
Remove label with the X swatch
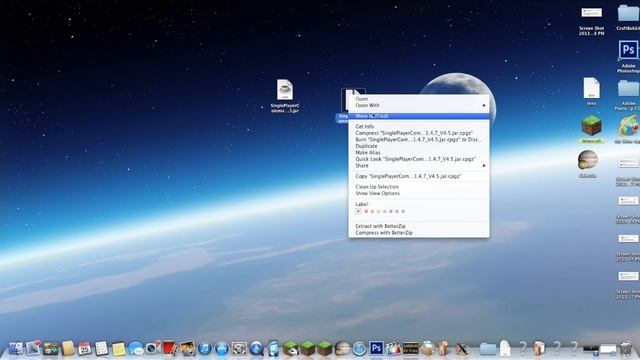358,211
